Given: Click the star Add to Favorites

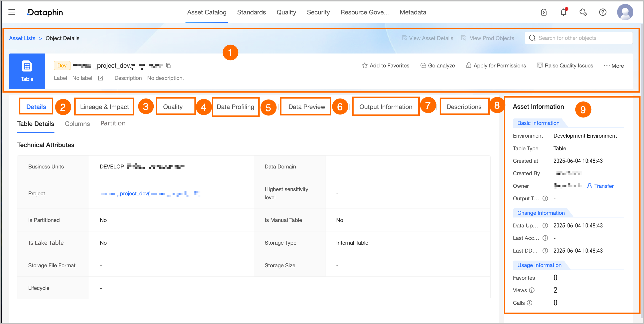Looking at the screenshot, I should coord(385,65).
